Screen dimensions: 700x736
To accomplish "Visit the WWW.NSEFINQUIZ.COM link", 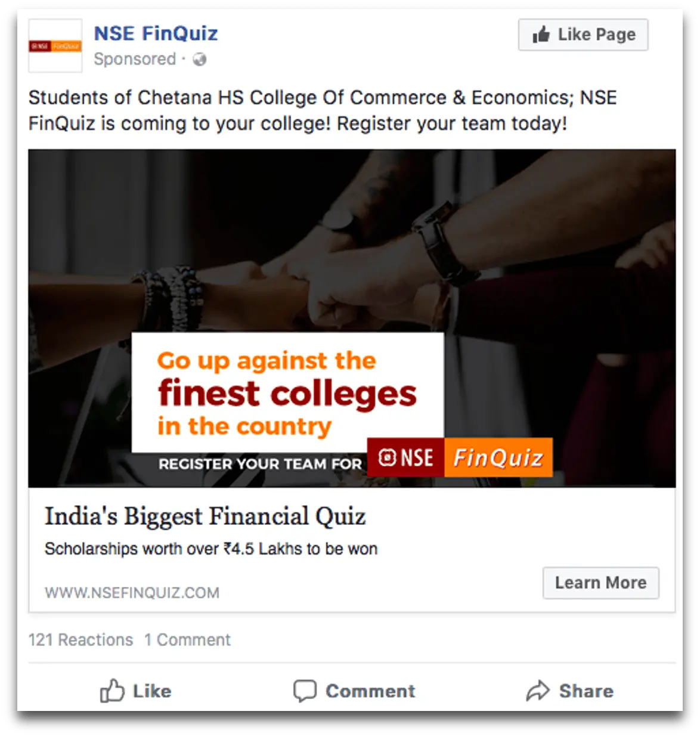I will click(x=132, y=593).
